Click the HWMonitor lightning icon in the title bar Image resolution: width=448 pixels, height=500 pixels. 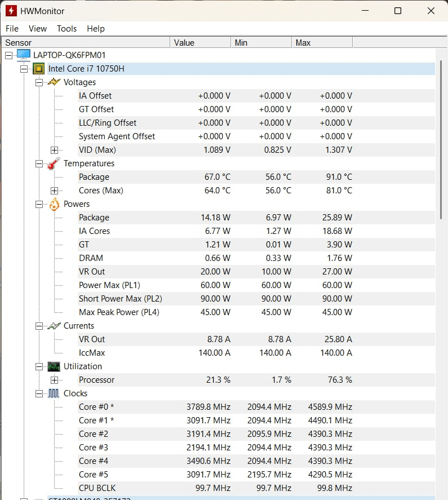tap(12, 11)
